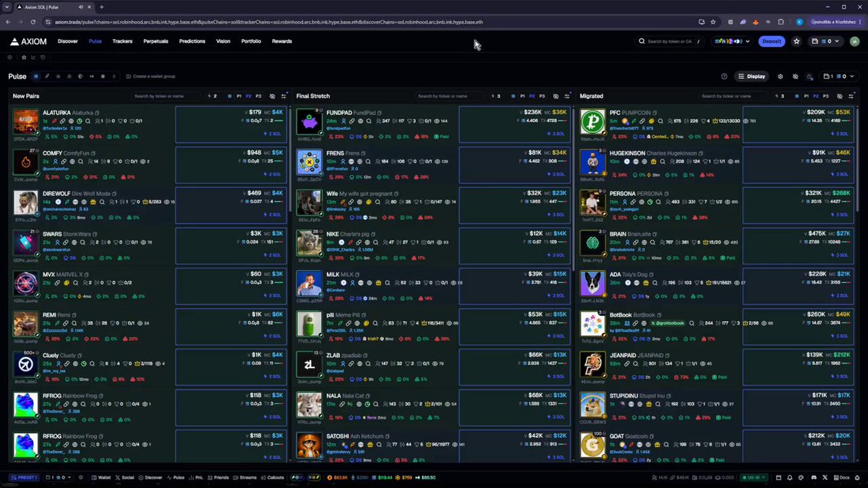Click Create a wallet group
Image resolution: width=868 pixels, height=488 pixels.
(150, 76)
